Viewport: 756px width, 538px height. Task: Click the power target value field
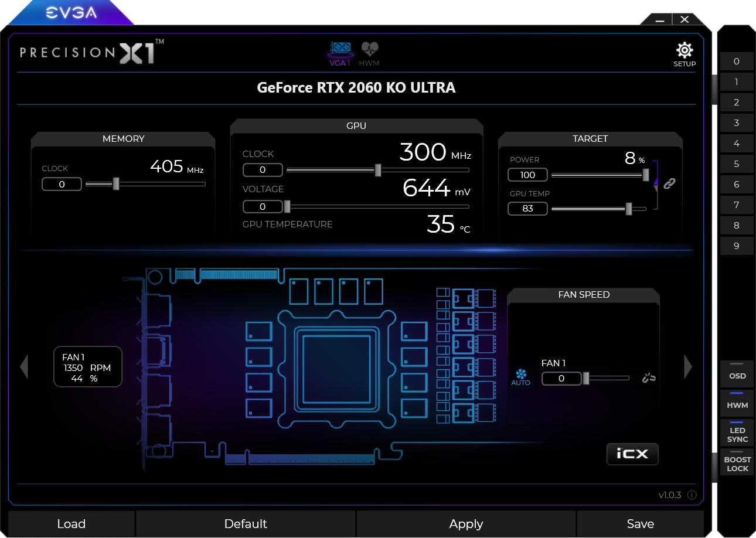527,175
